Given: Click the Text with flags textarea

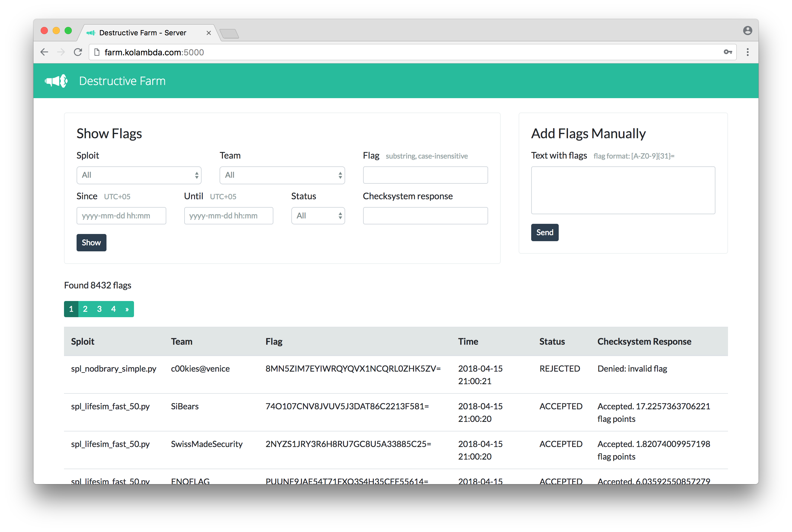Looking at the screenshot, I should 623,190.
